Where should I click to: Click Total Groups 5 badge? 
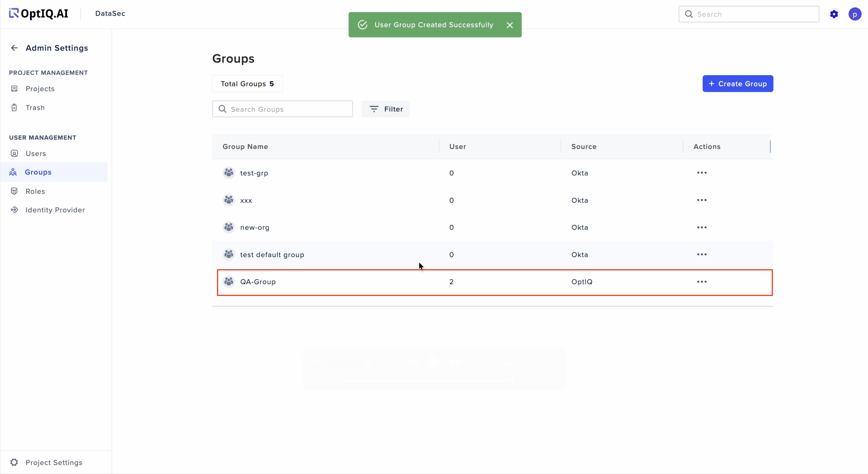tap(247, 84)
